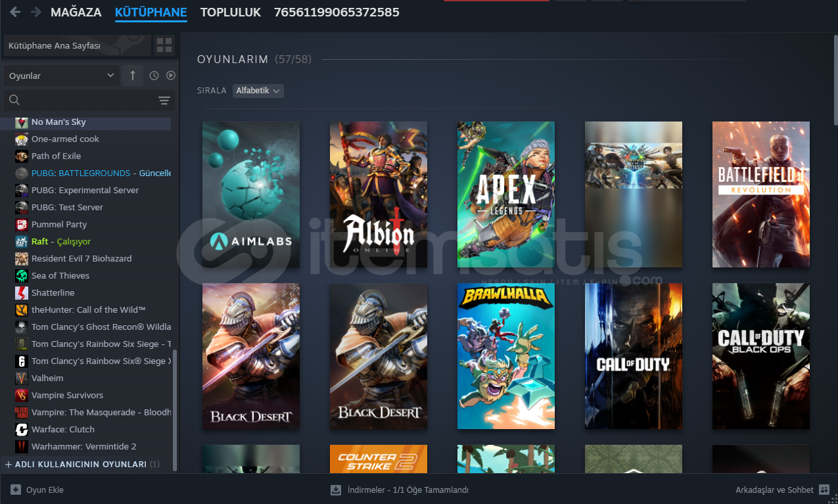Click the Sea of Thieves icon

[x=22, y=276]
